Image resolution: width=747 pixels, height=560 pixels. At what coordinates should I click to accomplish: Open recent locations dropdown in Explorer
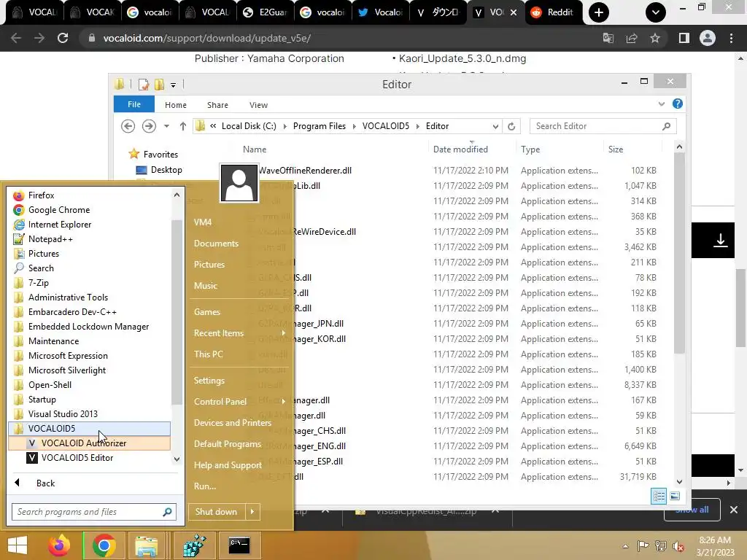(166, 126)
